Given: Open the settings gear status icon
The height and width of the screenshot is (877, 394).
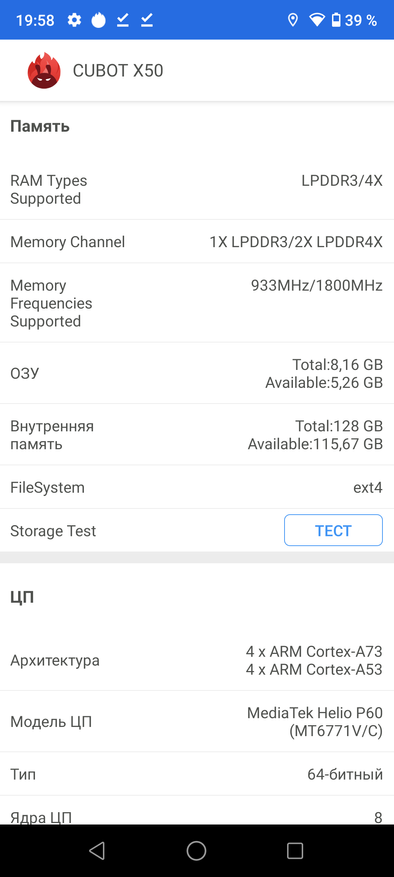Looking at the screenshot, I should point(74,21).
